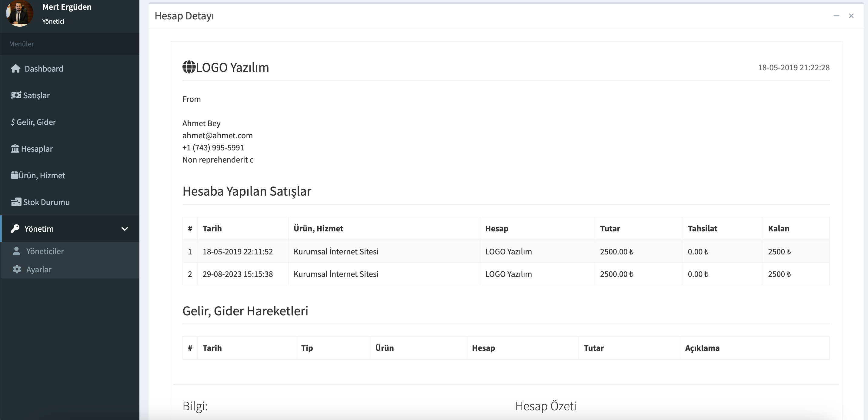Select the Ürün, Hizmet box icon

coord(15,175)
